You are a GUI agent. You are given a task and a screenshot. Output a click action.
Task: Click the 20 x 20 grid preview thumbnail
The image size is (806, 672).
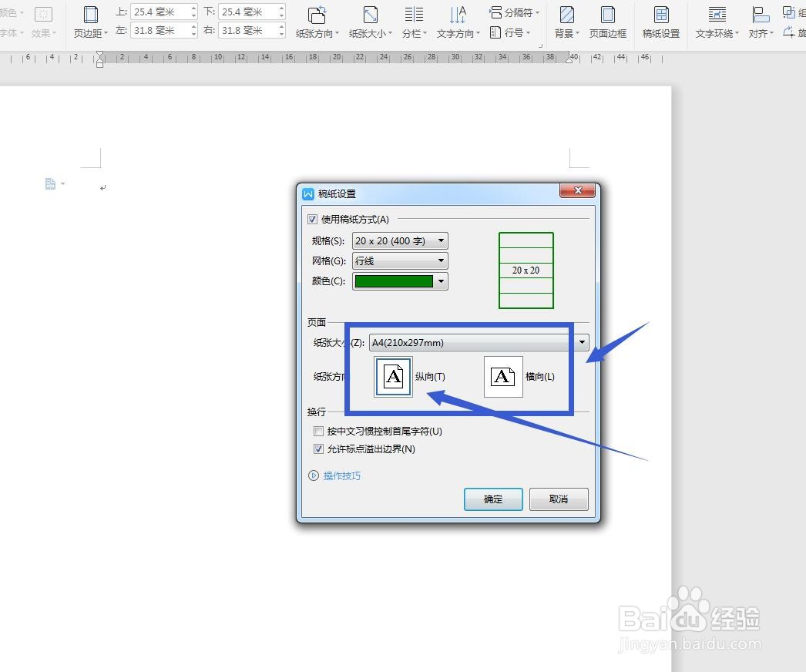coord(526,270)
